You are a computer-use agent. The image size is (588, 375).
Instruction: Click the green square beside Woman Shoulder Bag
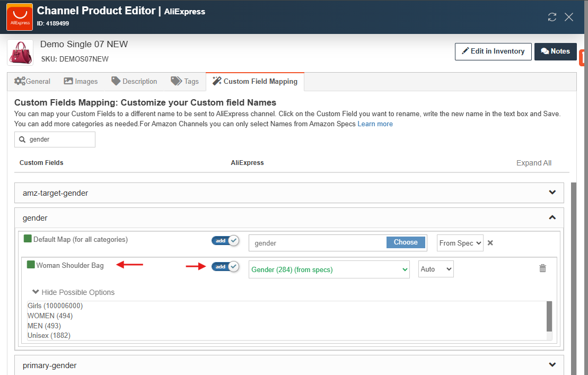(x=31, y=265)
